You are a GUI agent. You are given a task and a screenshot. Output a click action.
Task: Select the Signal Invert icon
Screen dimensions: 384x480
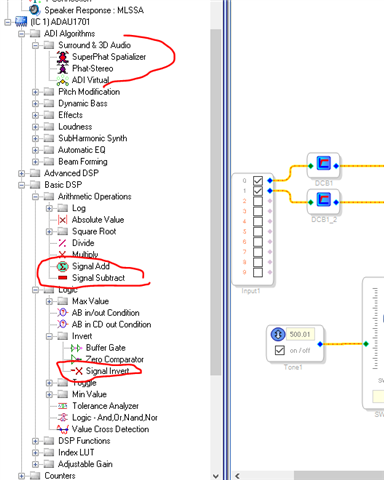pyautogui.click(x=77, y=371)
